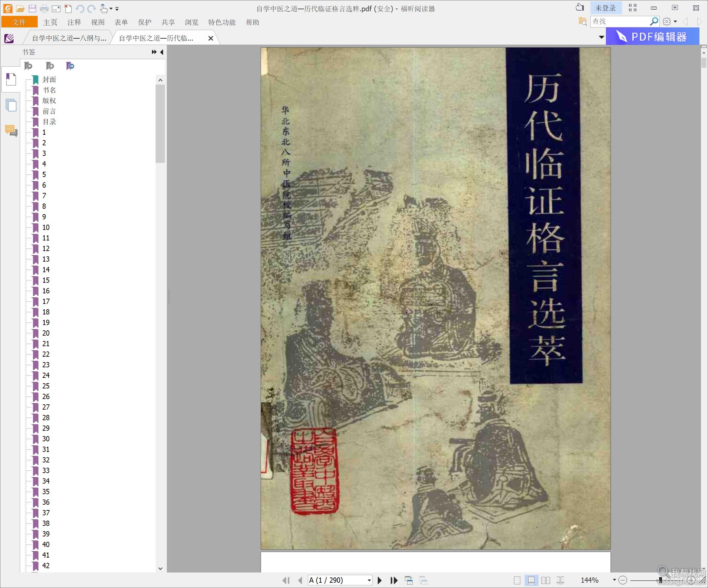Open the zoom percentage dropdown arrow
708x588 pixels.
(614, 580)
